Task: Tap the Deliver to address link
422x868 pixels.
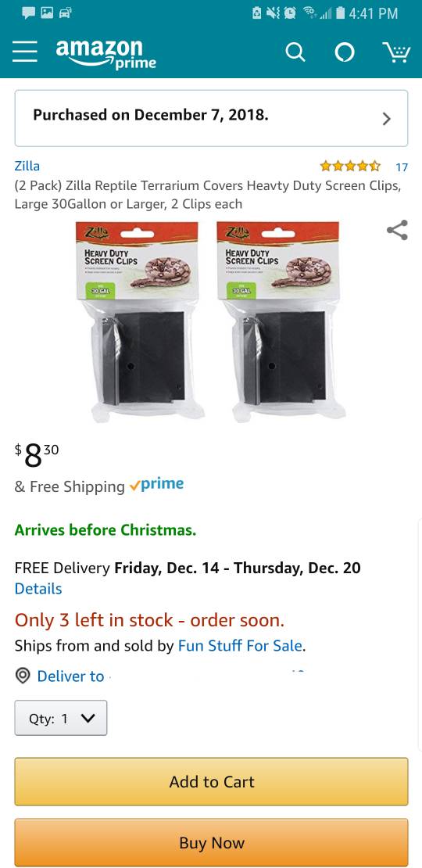Action: pos(71,676)
